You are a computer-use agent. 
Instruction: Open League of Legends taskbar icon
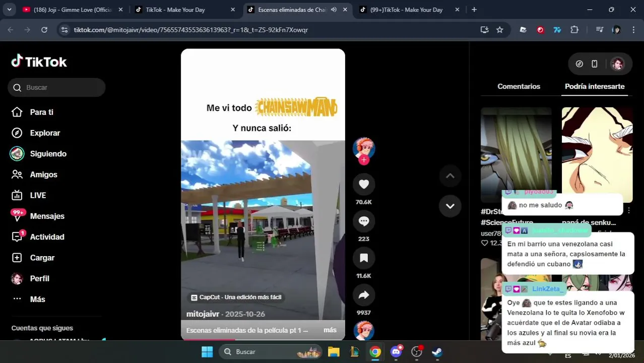[x=354, y=351]
